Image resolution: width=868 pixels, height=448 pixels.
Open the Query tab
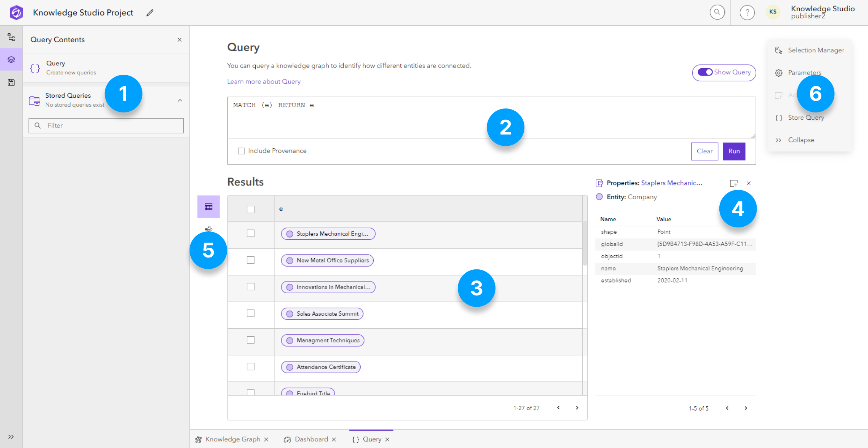(371, 439)
